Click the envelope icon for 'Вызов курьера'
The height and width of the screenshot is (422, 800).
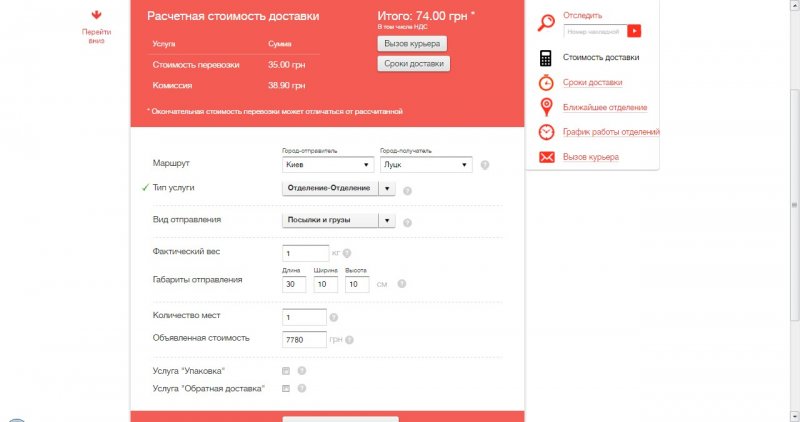[x=546, y=157]
